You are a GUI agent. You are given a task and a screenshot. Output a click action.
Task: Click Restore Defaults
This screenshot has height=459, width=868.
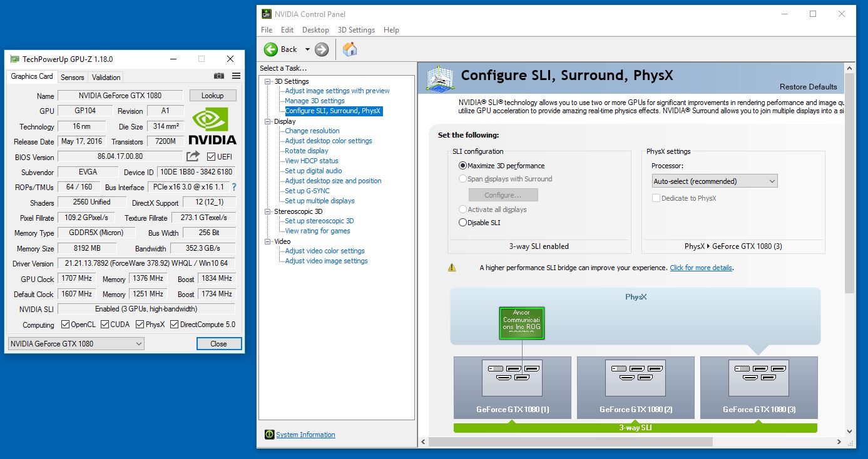808,87
